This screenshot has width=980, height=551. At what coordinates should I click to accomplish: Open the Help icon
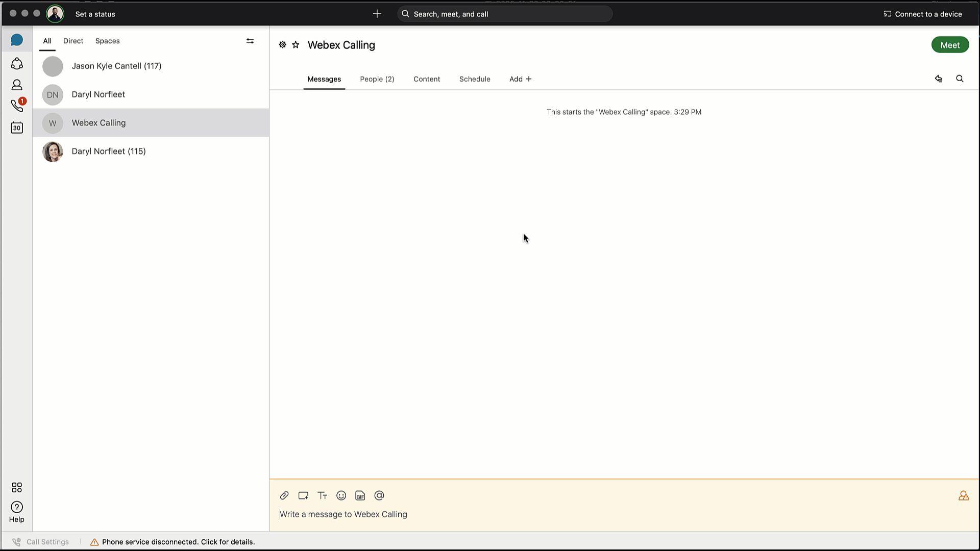(17, 507)
